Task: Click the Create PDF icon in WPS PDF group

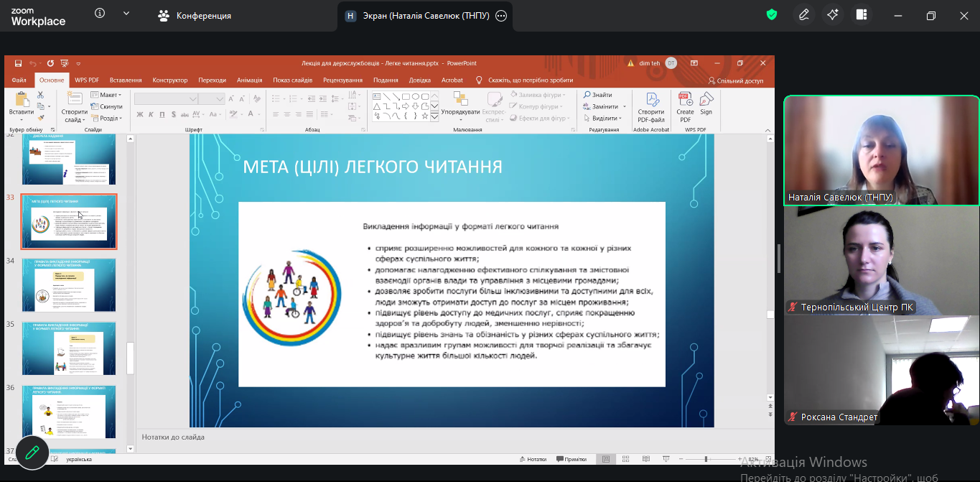Action: tap(685, 100)
